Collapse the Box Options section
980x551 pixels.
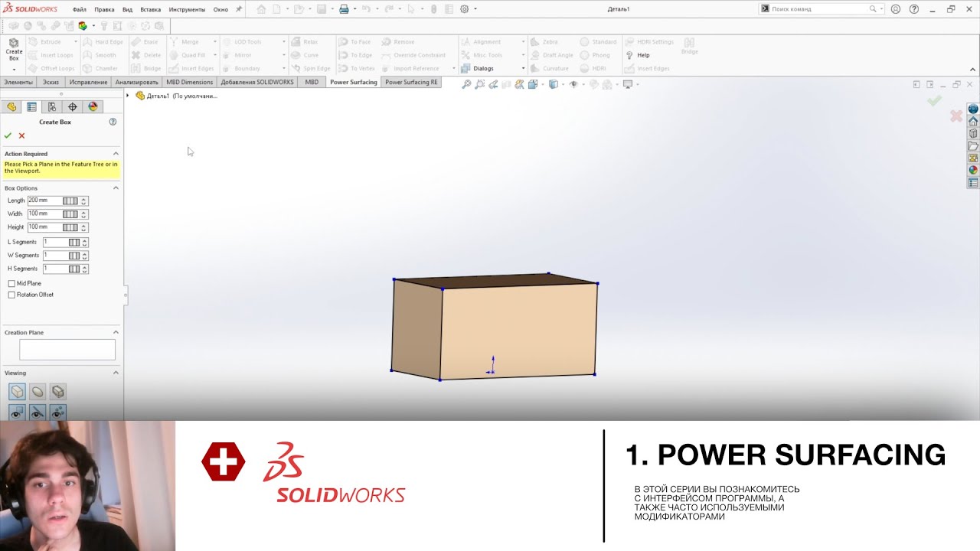pyautogui.click(x=116, y=188)
